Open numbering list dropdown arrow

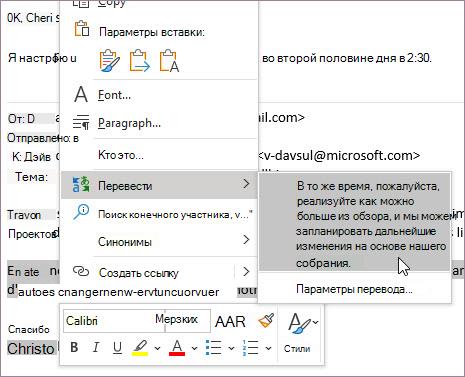[268, 349]
